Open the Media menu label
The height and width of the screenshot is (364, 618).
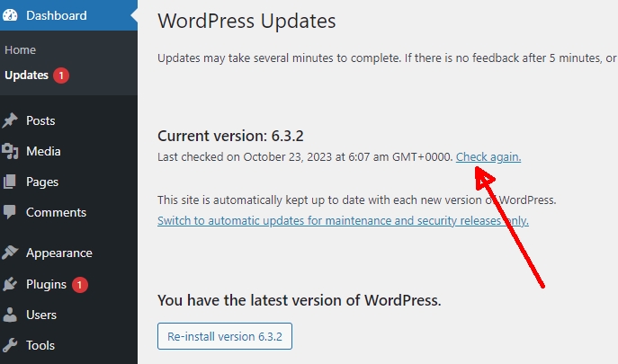[x=43, y=151]
